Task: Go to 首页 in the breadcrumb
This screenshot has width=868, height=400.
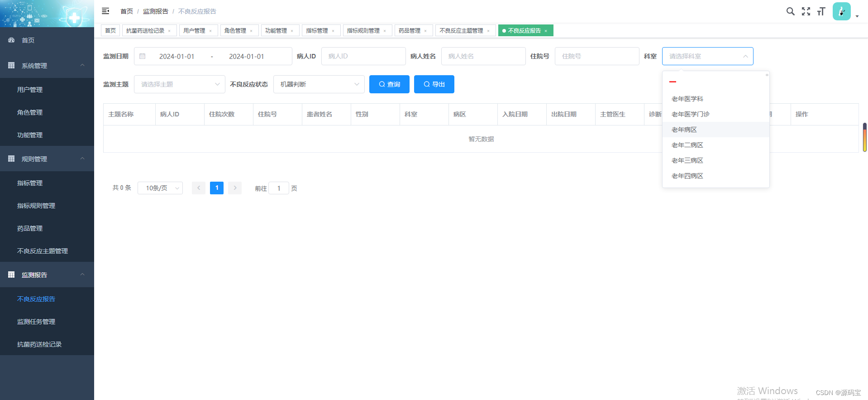Action: 127,11
